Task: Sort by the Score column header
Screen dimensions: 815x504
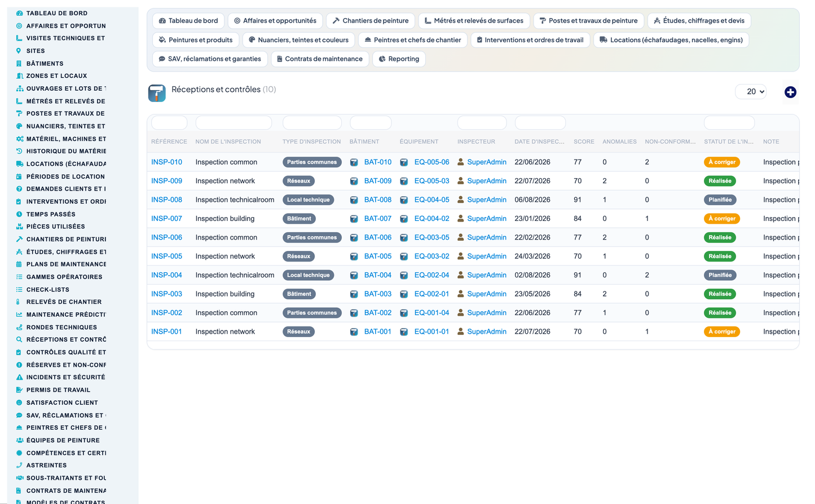Action: click(x=584, y=142)
